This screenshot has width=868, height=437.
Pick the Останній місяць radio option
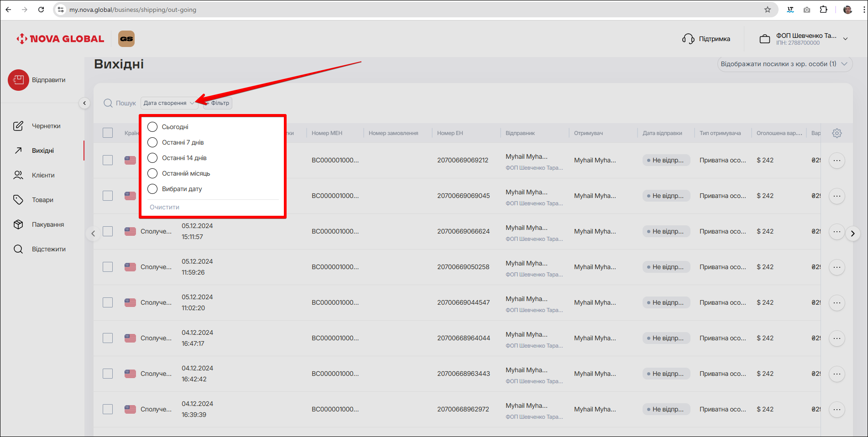(x=152, y=173)
